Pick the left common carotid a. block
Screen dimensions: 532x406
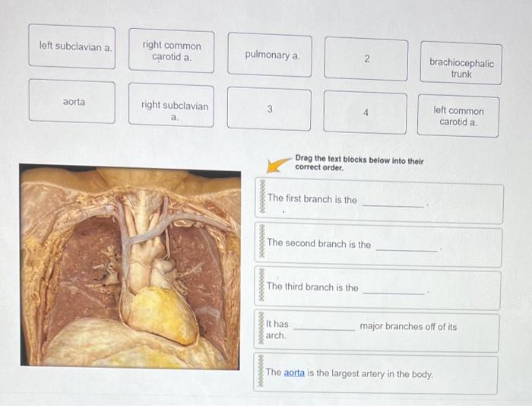click(458, 116)
